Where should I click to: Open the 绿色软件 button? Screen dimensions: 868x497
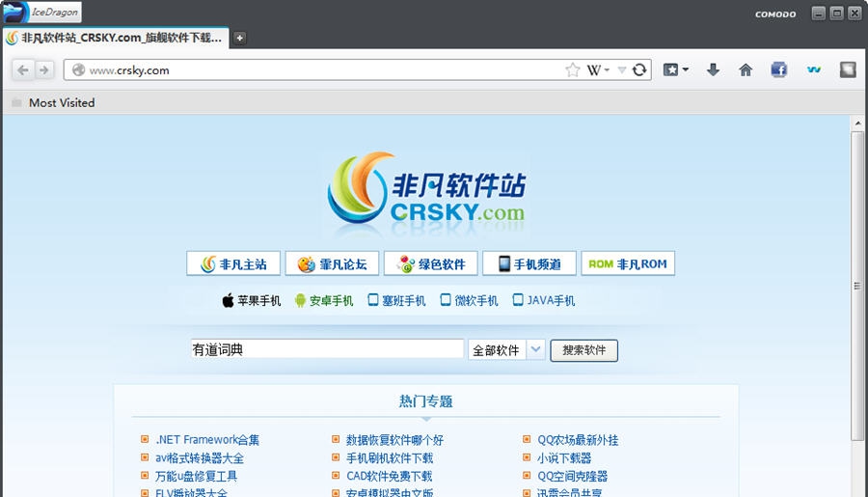430,263
